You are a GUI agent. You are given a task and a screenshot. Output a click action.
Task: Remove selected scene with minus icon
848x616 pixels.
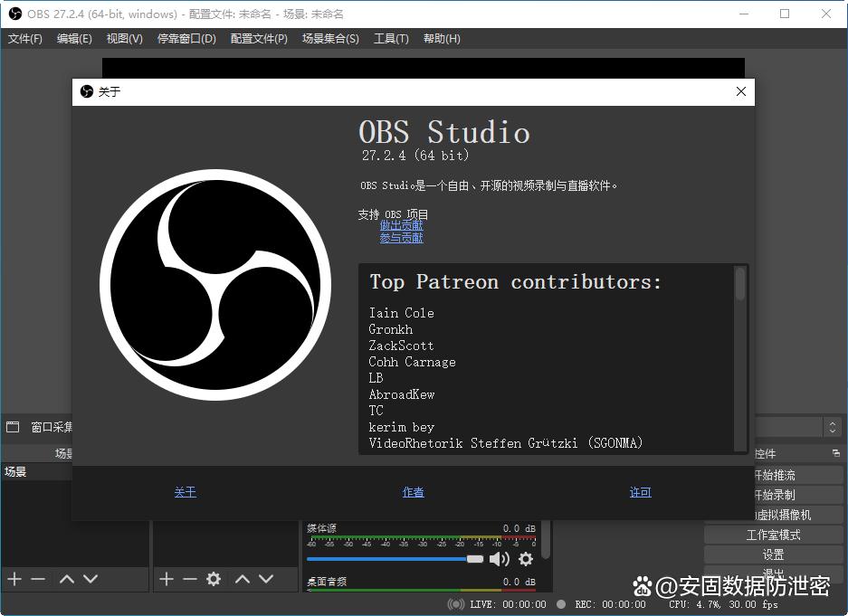click(x=38, y=579)
